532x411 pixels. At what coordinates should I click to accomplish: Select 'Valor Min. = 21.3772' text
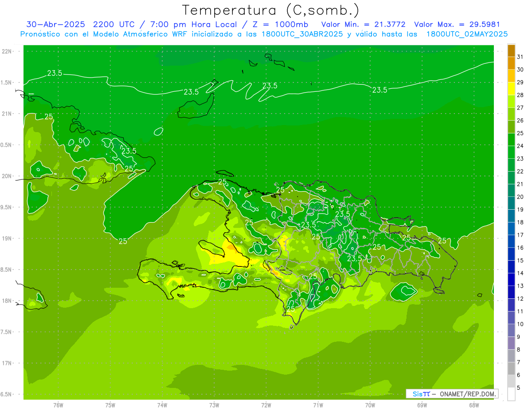(363, 24)
